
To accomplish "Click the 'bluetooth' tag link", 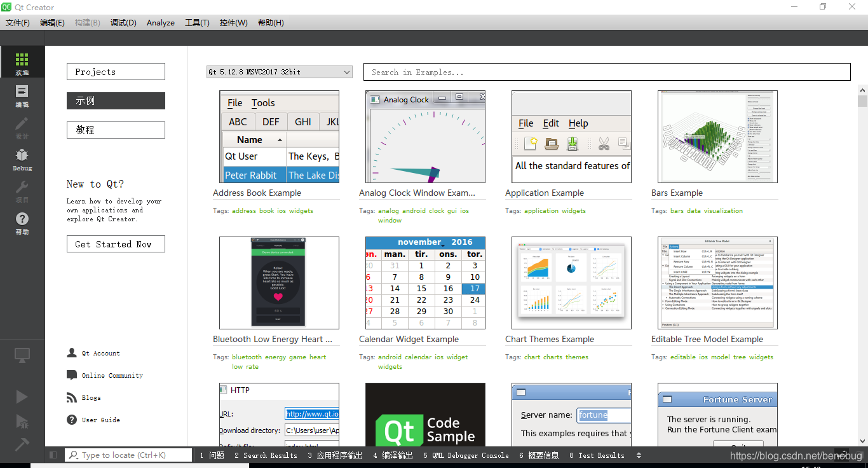I will tap(247, 357).
